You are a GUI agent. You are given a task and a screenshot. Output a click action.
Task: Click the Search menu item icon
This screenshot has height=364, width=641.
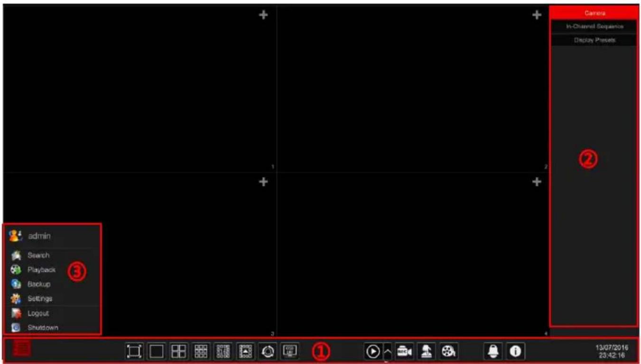[16, 255]
